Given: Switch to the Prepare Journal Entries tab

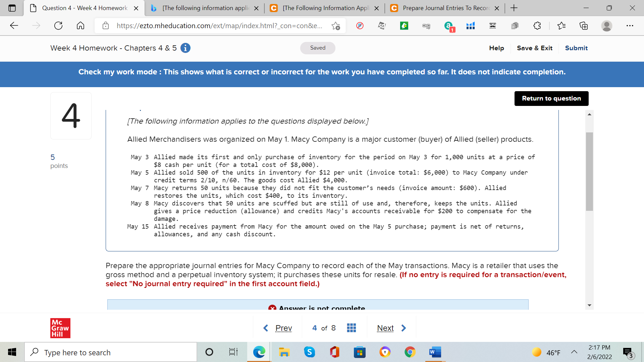Looking at the screenshot, I should tap(443, 8).
